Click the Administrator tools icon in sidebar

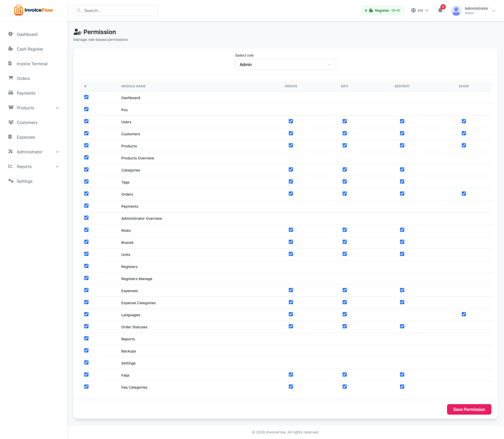pos(10,152)
